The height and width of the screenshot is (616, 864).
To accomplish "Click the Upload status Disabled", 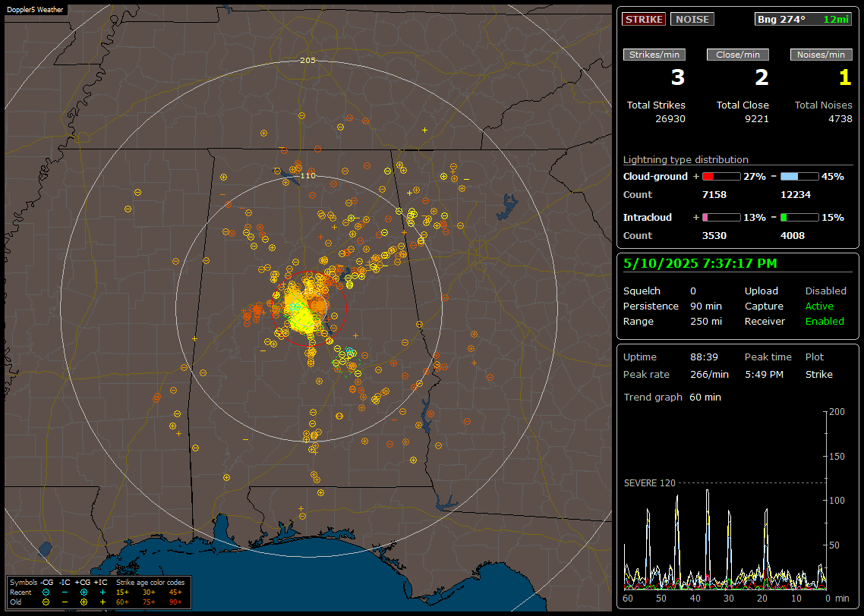I will point(825,291).
